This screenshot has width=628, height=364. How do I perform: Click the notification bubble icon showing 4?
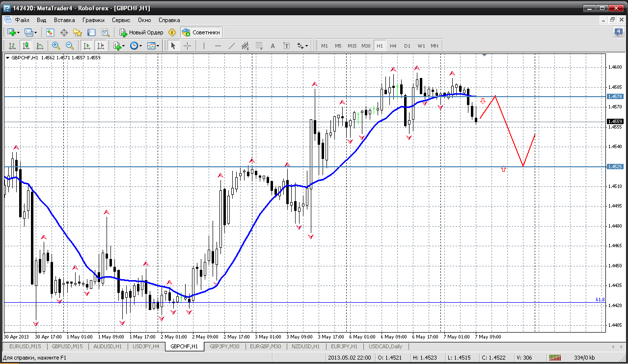pos(618,32)
